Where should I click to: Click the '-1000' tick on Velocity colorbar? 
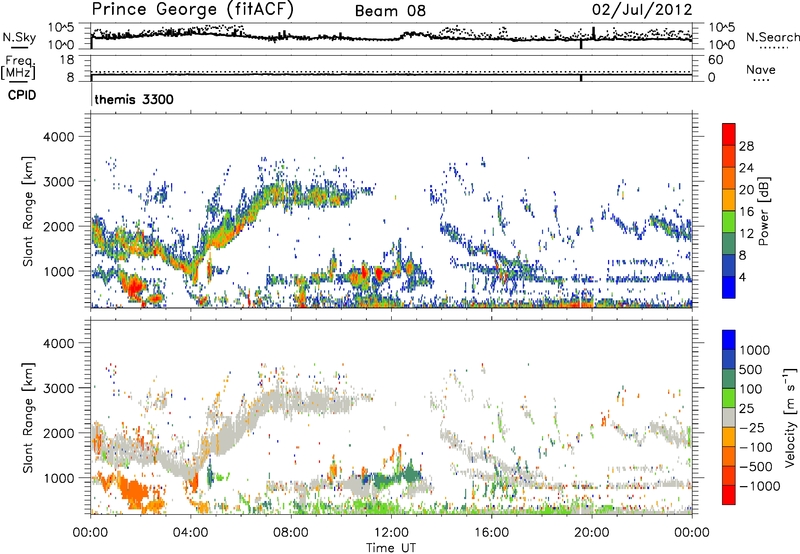(x=760, y=486)
